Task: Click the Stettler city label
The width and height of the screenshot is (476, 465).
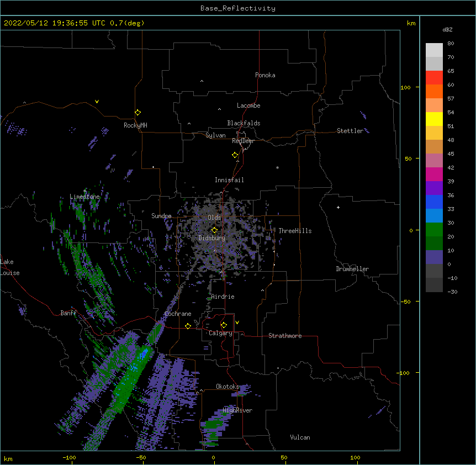Action: click(350, 131)
